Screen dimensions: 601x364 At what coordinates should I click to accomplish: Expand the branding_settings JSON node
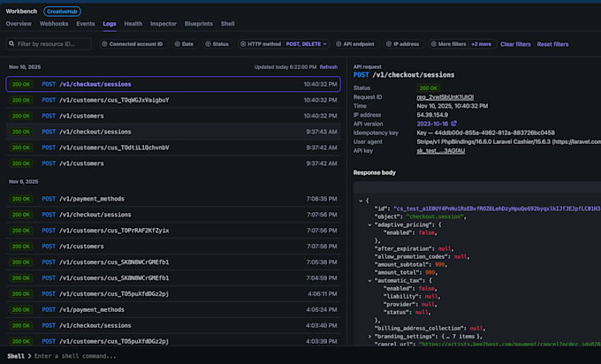[x=369, y=337]
